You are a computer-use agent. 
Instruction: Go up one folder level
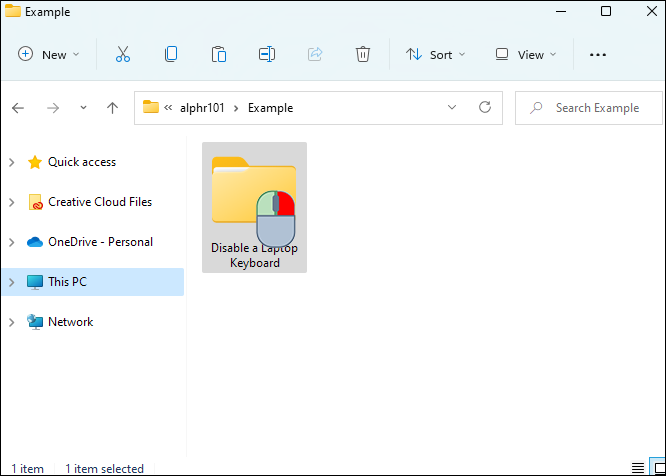click(112, 108)
